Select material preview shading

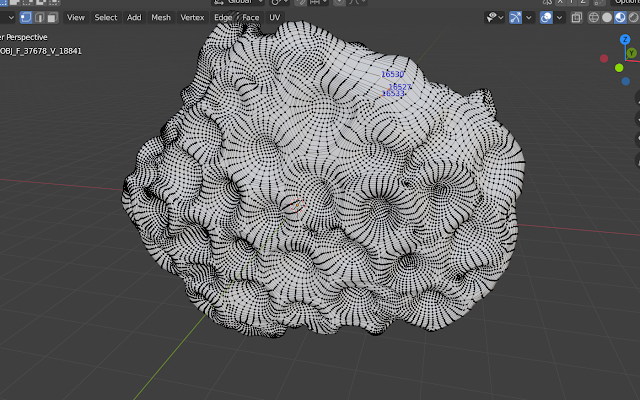[x=620, y=18]
